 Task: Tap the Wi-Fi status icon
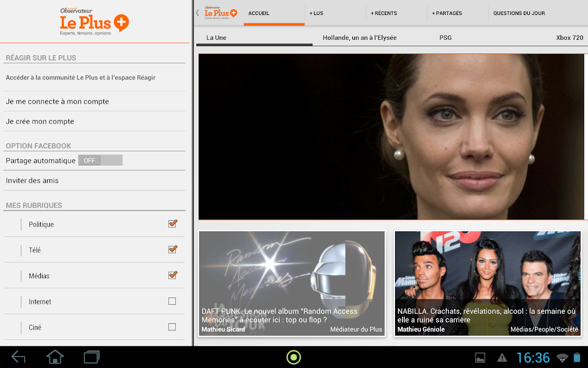pyautogui.click(x=562, y=358)
